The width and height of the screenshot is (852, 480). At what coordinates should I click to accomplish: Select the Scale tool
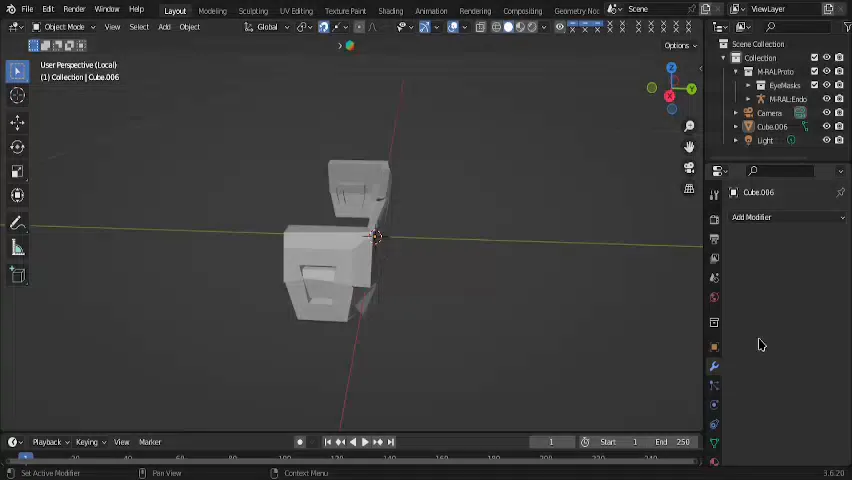point(17,171)
